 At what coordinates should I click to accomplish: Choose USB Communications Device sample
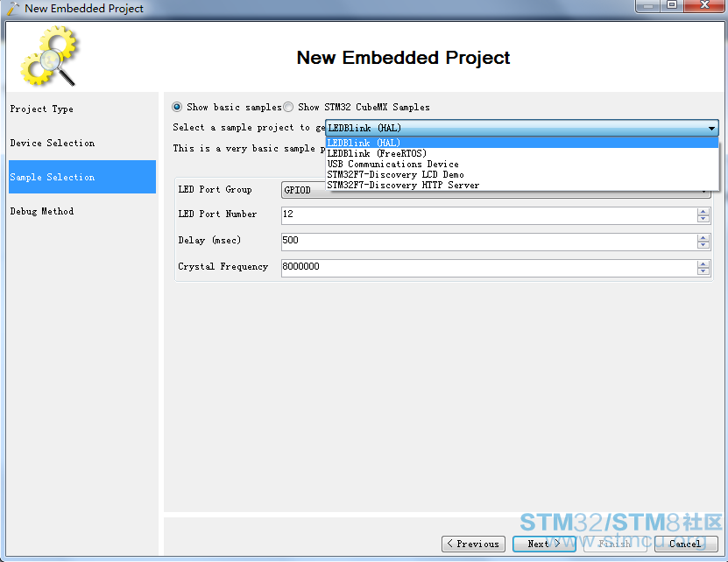[522, 165]
